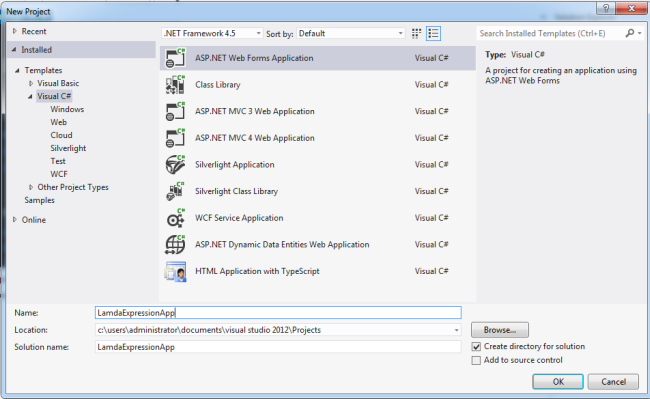Select the Silverlight category in tree
This screenshot has width=650, height=399.
point(68,148)
